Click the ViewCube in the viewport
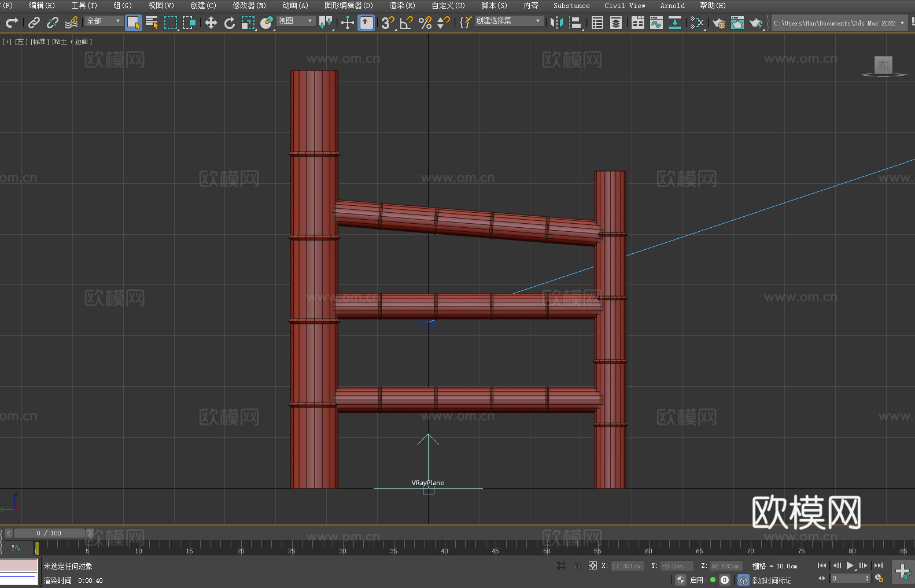The width and height of the screenshot is (915, 588). tap(883, 66)
